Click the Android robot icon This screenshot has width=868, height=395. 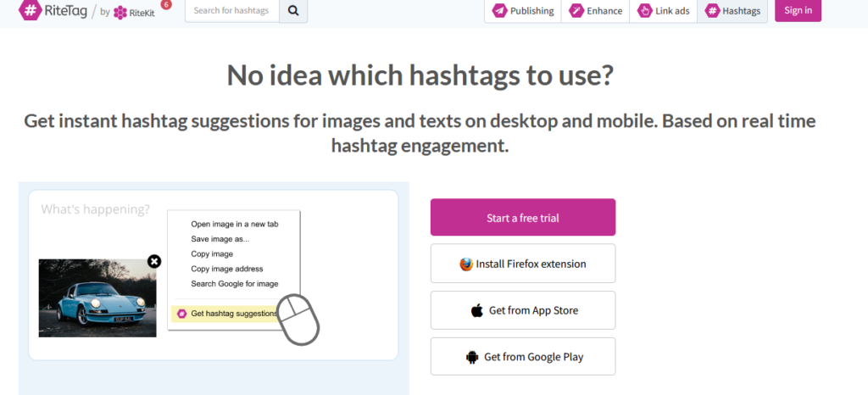tap(472, 358)
